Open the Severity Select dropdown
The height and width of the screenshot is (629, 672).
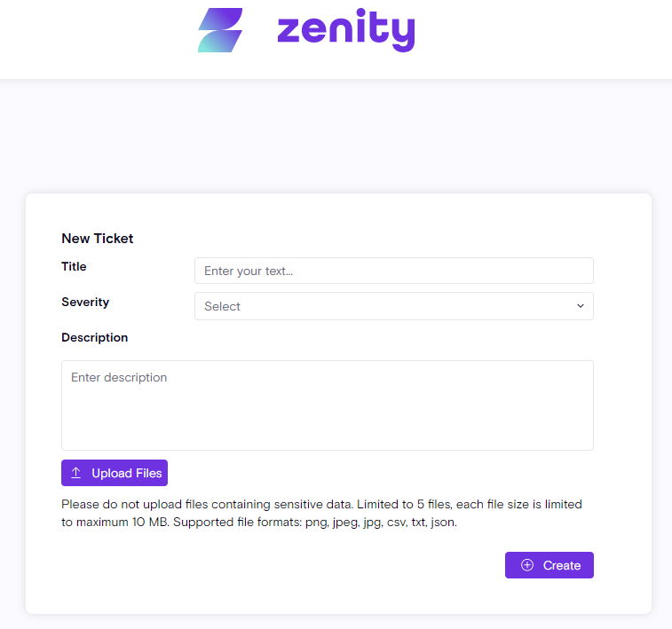tap(393, 306)
